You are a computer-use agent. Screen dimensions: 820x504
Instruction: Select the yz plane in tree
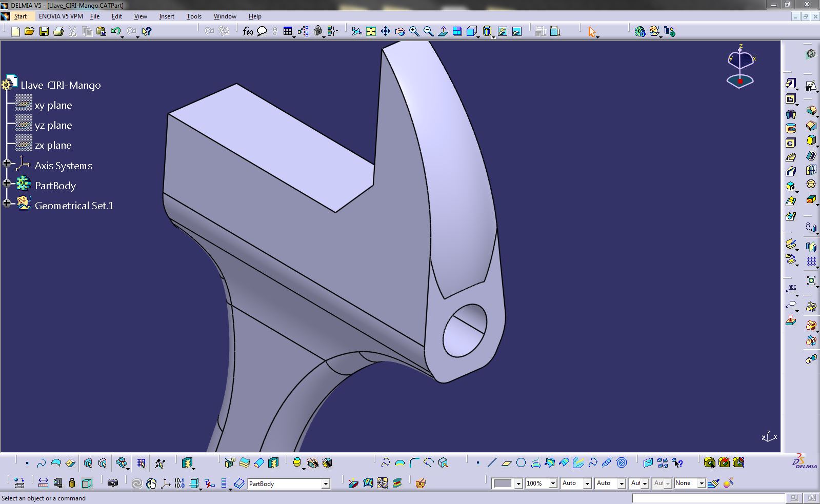(x=53, y=125)
